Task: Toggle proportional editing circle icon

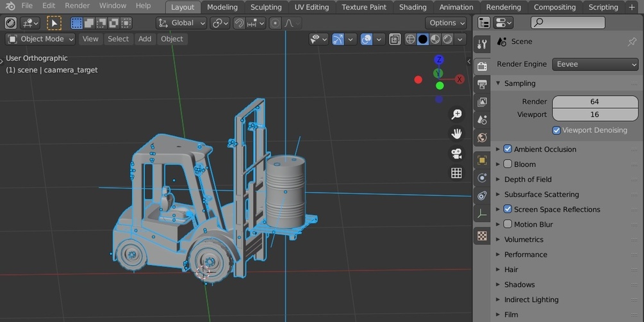Action: [275, 23]
